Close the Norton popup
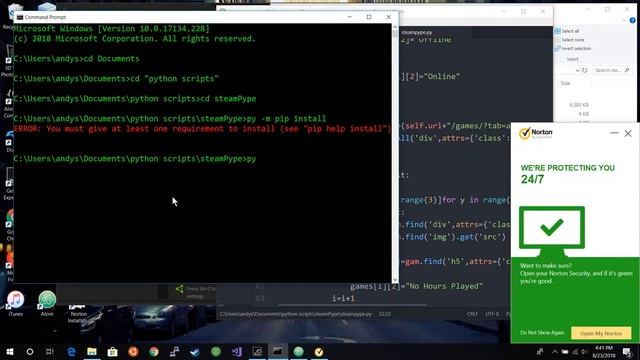The width and height of the screenshot is (640, 360). (x=628, y=133)
